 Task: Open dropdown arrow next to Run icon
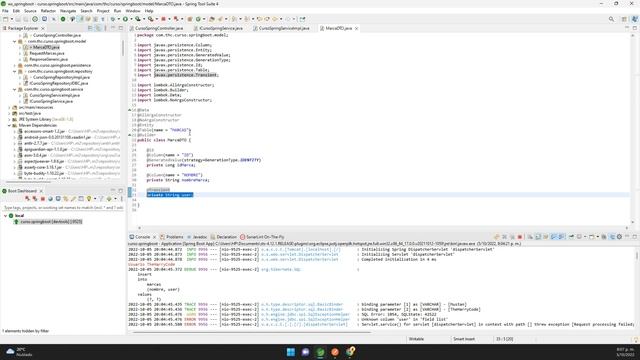131,19
